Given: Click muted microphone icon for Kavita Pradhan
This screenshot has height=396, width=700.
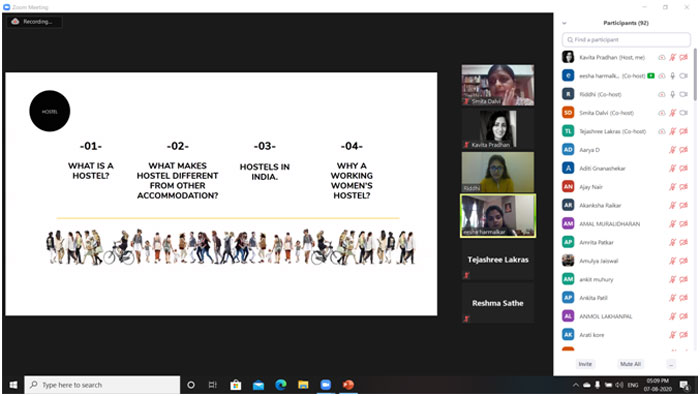Looking at the screenshot, I should coord(673,58).
